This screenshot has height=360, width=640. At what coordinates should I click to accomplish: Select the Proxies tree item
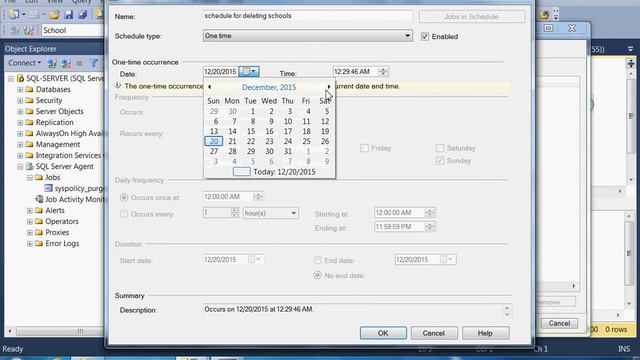click(57, 233)
